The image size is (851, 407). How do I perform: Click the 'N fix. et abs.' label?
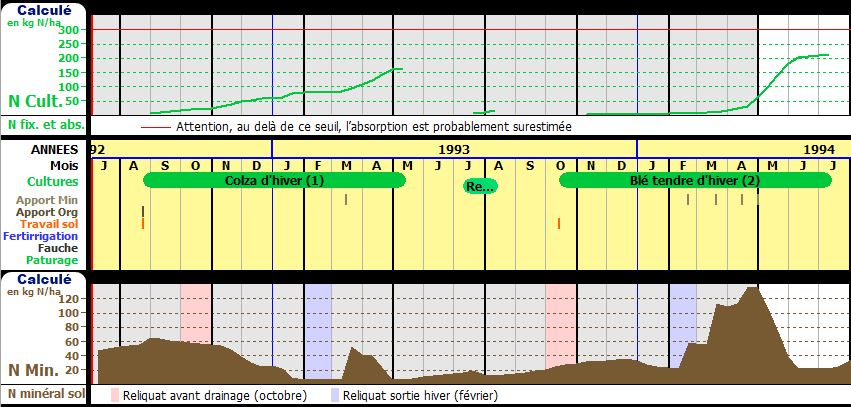tap(46, 124)
